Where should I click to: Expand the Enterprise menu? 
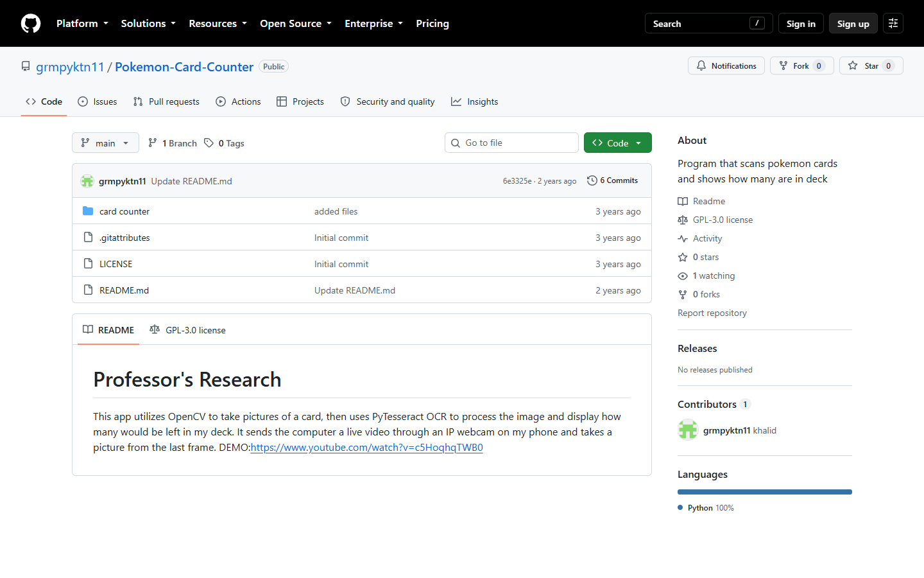click(373, 24)
